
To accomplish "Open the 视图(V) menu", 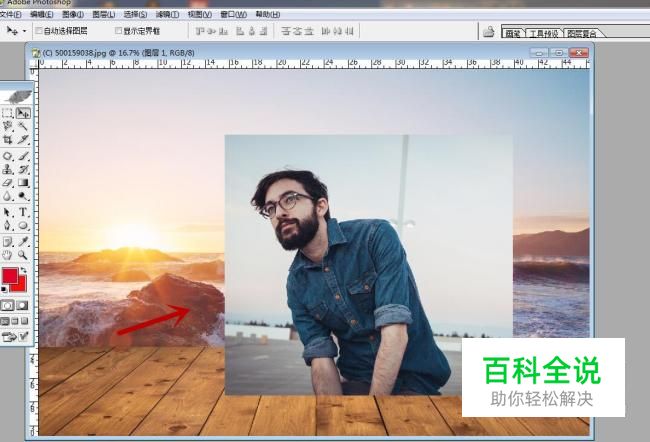I will coord(199,15).
